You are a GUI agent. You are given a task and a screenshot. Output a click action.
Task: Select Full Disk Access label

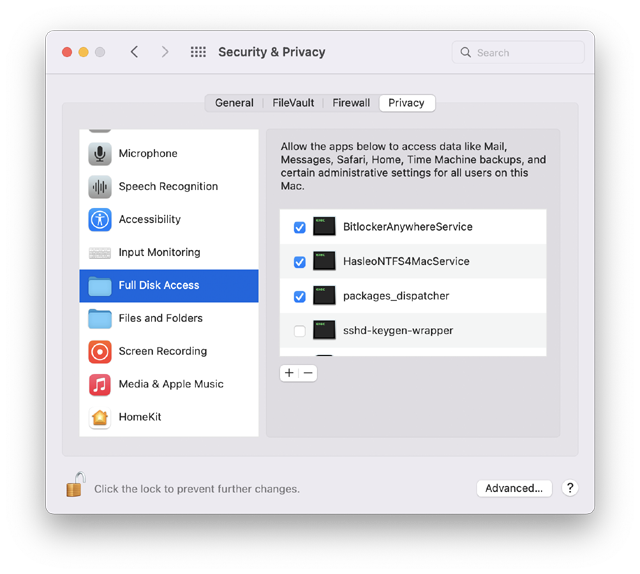(x=159, y=285)
